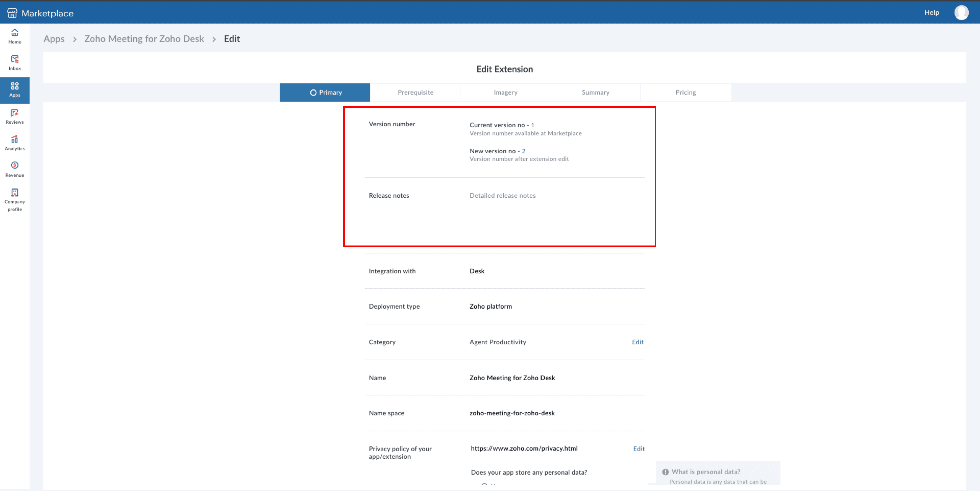Click on the Imagery tab
Image resolution: width=980 pixels, height=491 pixels.
(506, 92)
